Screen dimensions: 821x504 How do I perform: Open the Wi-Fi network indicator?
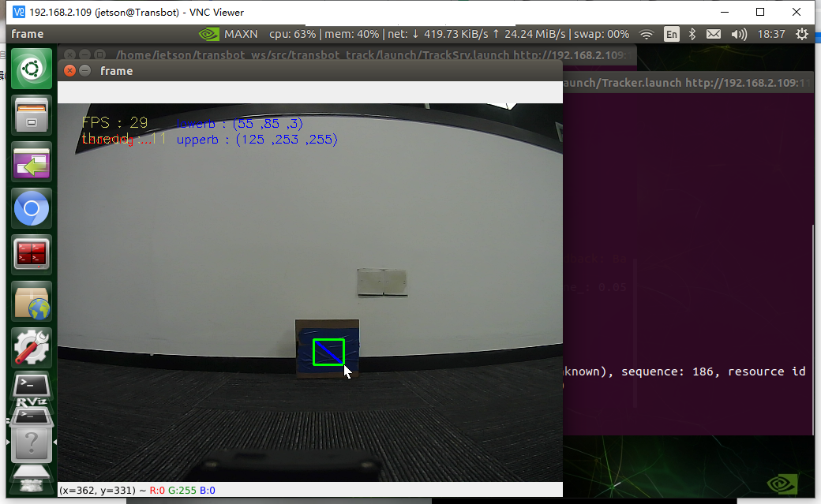tap(647, 35)
